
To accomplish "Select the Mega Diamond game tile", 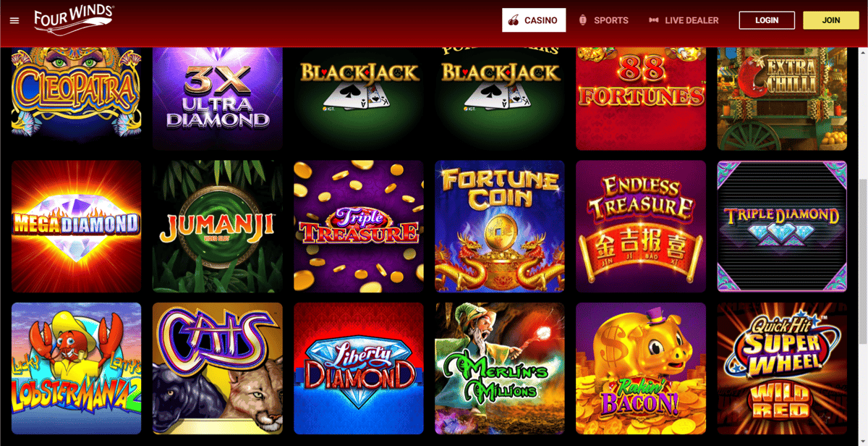I will tap(76, 226).
